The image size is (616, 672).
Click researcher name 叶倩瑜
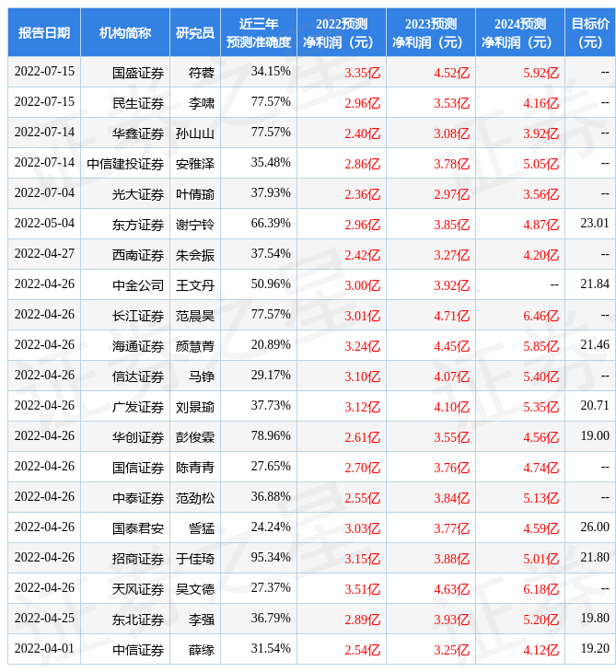click(195, 194)
